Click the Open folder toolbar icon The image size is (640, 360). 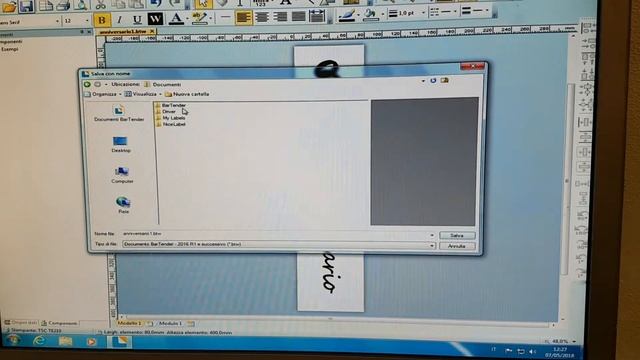point(9,6)
